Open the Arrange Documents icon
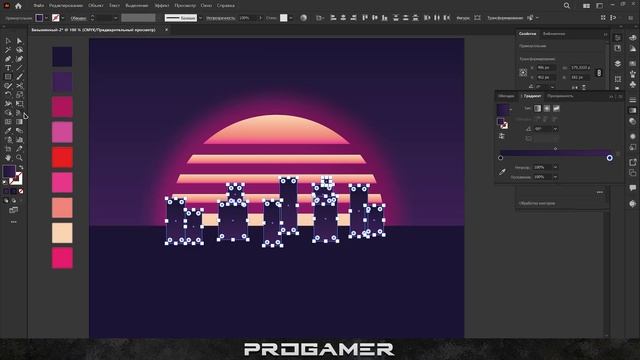The height and width of the screenshot is (360, 640). [587, 6]
